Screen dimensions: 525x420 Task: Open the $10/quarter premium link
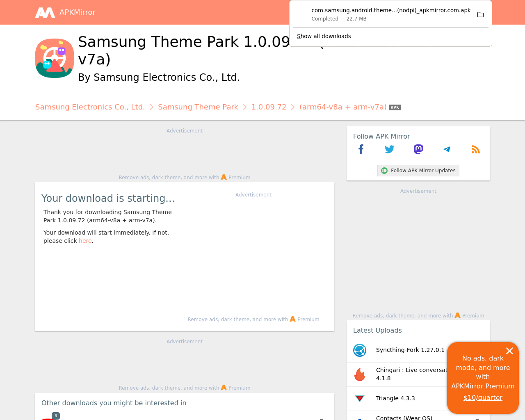[x=483, y=397]
